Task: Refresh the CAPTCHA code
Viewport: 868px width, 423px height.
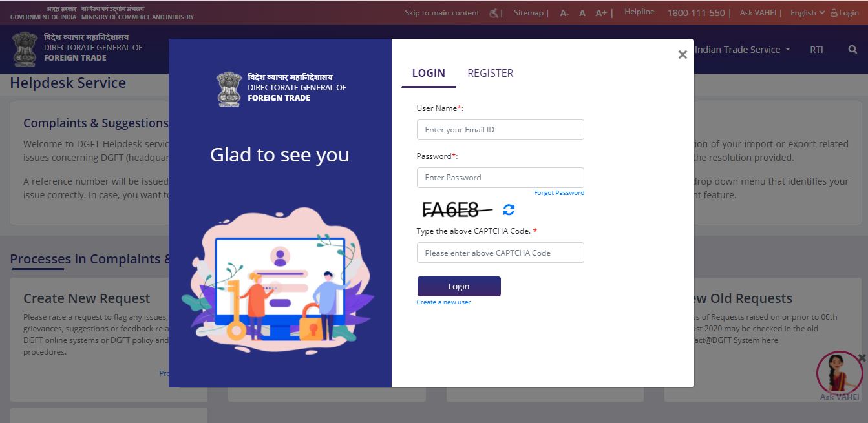Action: tap(509, 210)
